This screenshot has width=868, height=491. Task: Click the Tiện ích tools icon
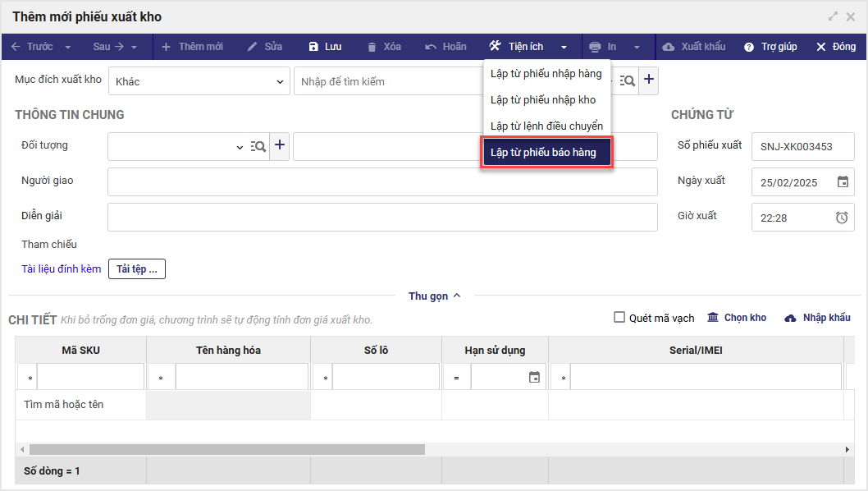click(495, 46)
